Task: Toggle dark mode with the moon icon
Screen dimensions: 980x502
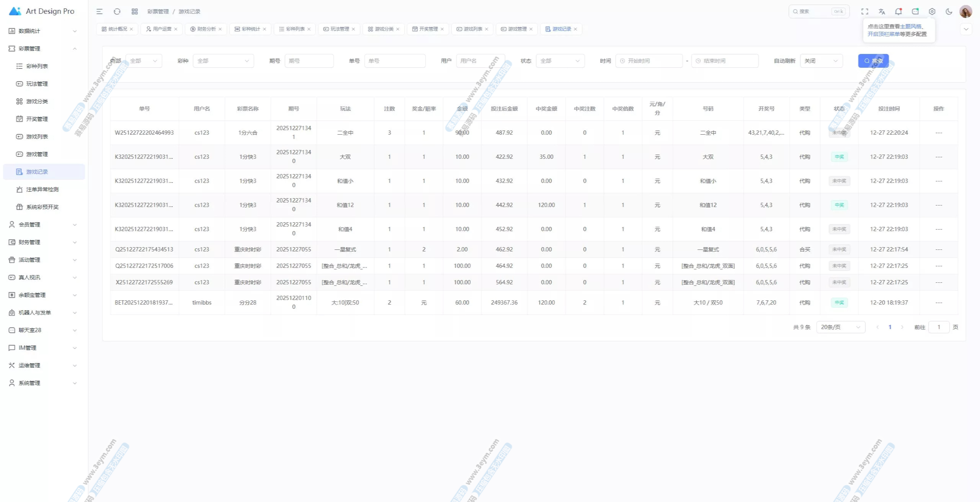Action: (x=949, y=11)
